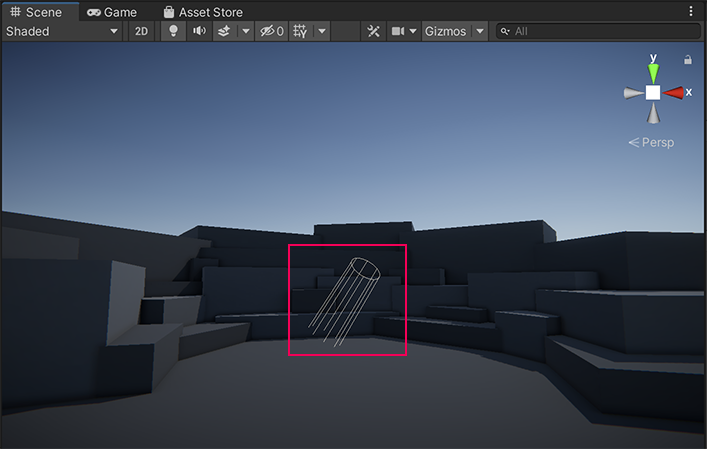Click the Gizmos button
The image size is (707, 449).
coord(445,31)
